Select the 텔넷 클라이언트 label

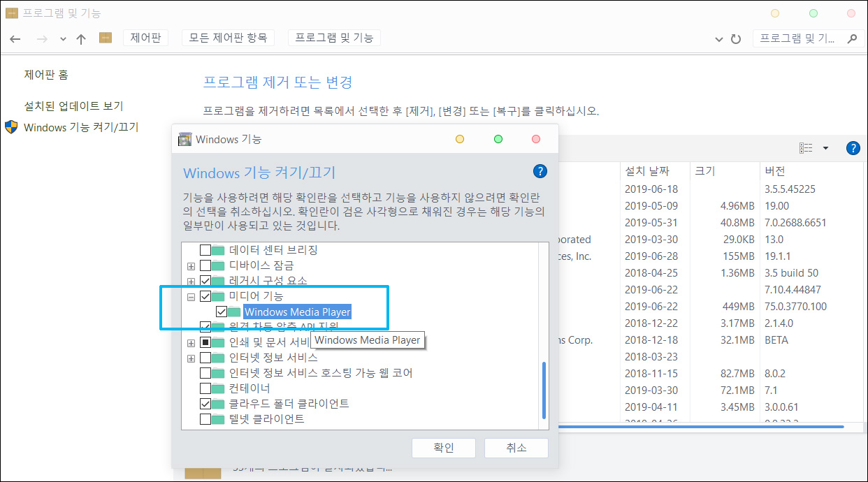point(267,419)
